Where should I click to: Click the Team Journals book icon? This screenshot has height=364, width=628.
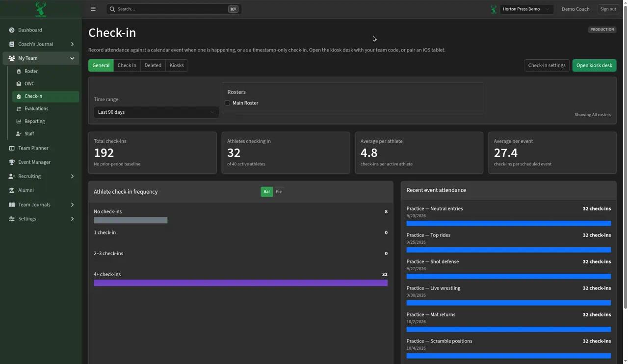(x=12, y=205)
